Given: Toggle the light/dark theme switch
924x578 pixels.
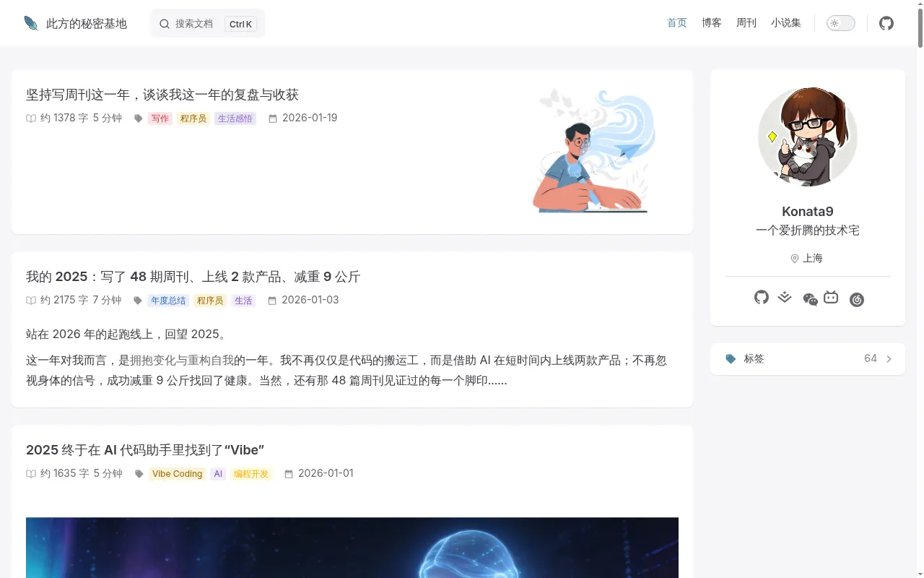Looking at the screenshot, I should 841,23.
